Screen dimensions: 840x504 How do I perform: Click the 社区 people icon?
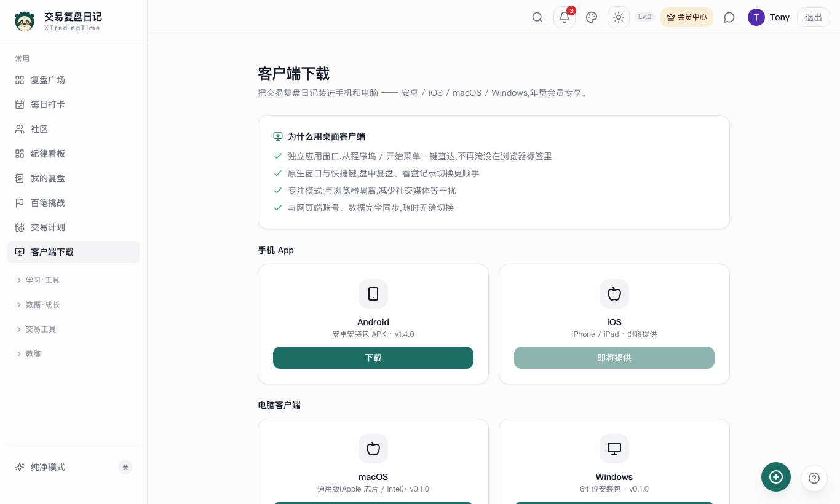pos(20,129)
